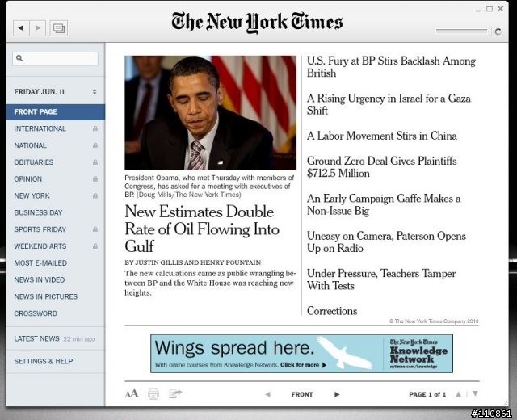Click the lock icon beside New York
517x420 pixels.
[x=95, y=195]
